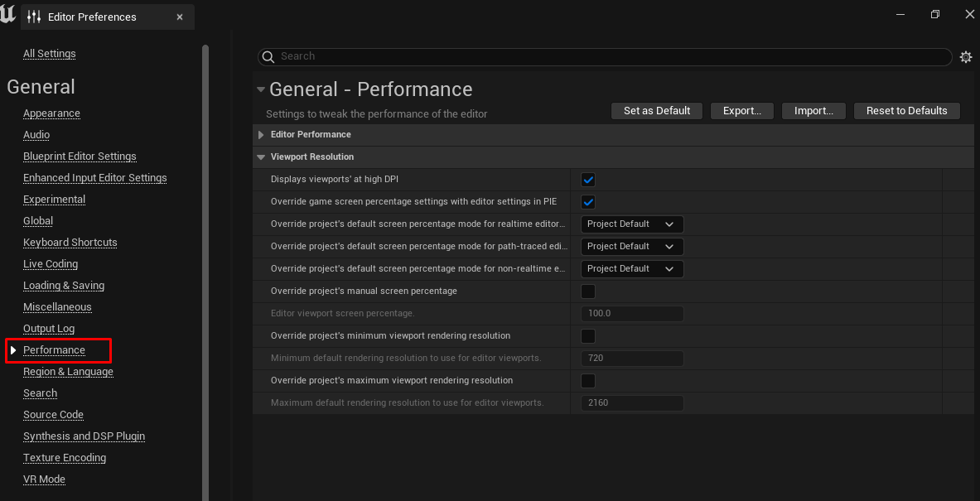Open Keyboard Shortcuts settings
The width and height of the screenshot is (980, 501).
(x=70, y=243)
